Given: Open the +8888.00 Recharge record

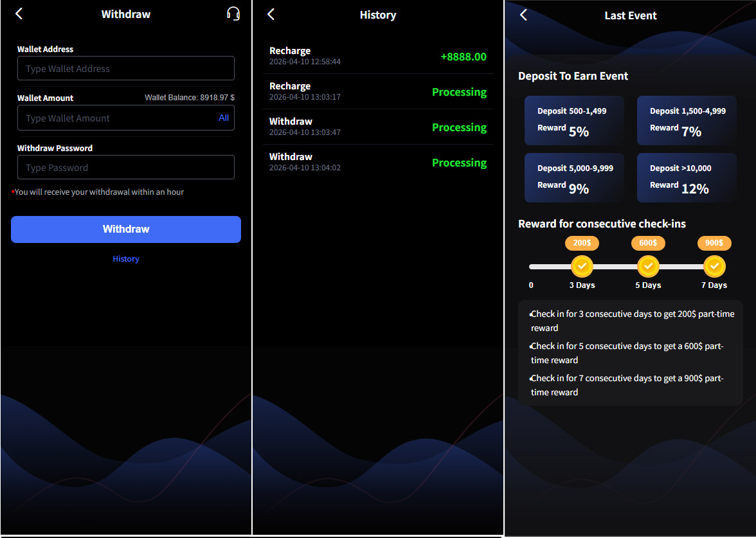Looking at the screenshot, I should coord(378,57).
